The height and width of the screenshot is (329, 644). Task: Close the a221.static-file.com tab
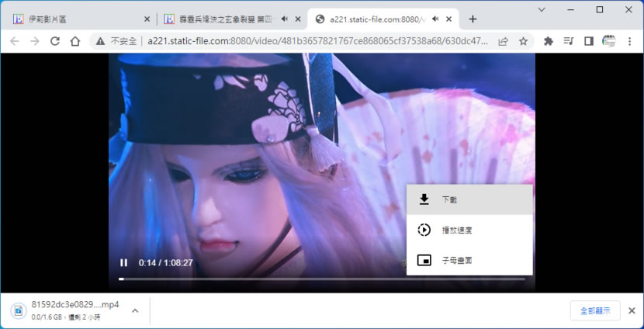click(449, 19)
